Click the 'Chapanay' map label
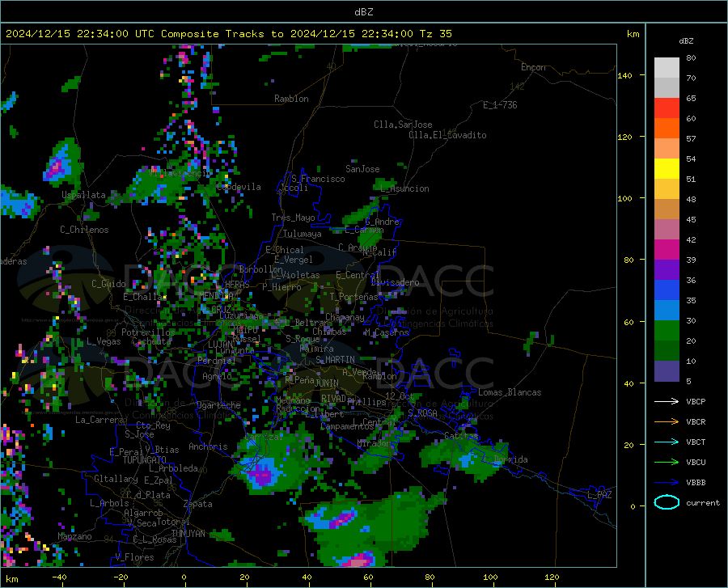728x588 pixels. pos(345,317)
